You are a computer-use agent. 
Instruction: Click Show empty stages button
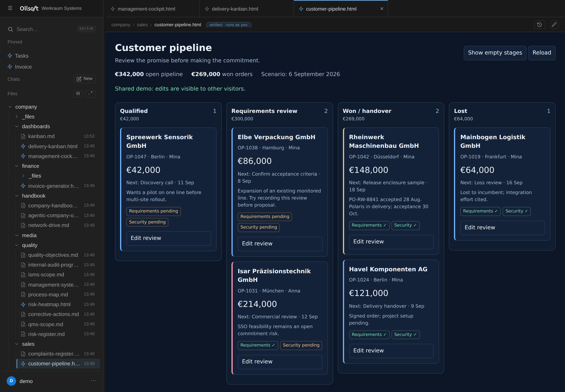pos(495,53)
